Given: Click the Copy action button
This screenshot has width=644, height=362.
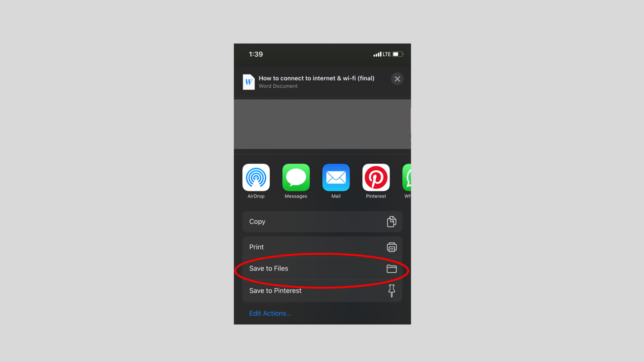Looking at the screenshot, I should (x=322, y=222).
